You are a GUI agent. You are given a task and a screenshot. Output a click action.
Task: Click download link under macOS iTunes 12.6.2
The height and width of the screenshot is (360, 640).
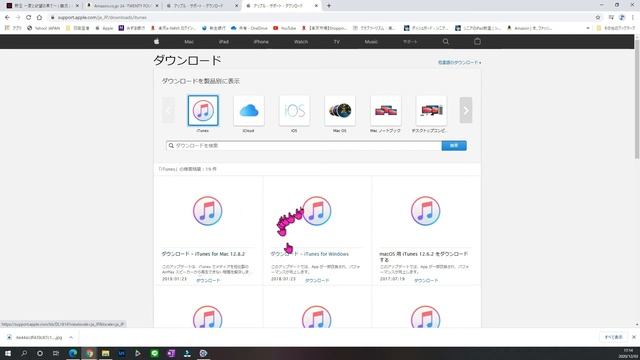pos(426,280)
